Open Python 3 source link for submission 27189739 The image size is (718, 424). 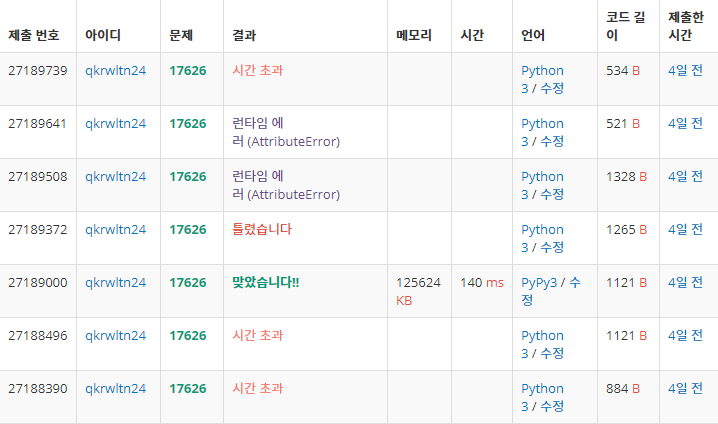pos(542,79)
